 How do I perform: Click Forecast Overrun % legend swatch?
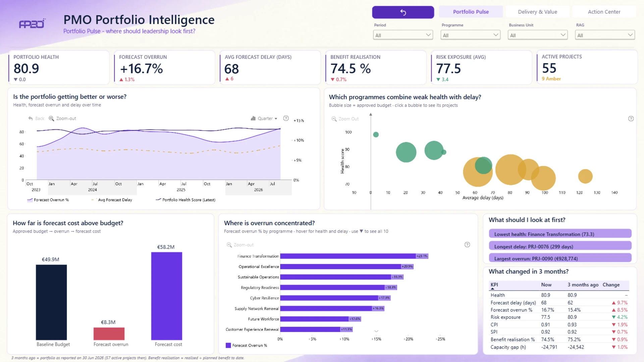coord(228,345)
